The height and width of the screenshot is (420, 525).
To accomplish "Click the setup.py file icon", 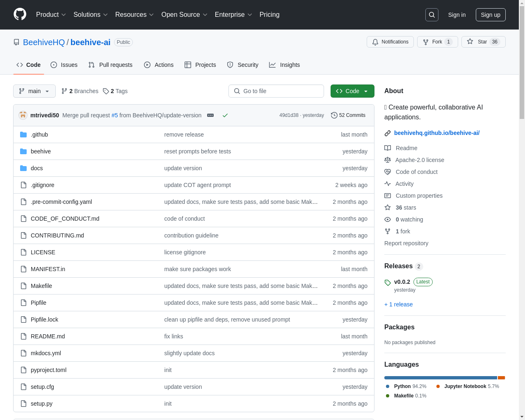I will coord(23,404).
